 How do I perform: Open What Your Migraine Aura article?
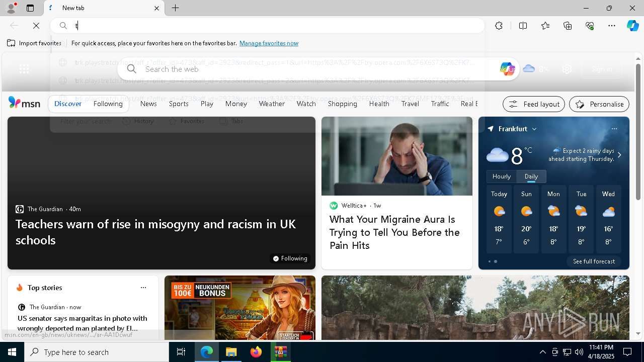coord(394,232)
